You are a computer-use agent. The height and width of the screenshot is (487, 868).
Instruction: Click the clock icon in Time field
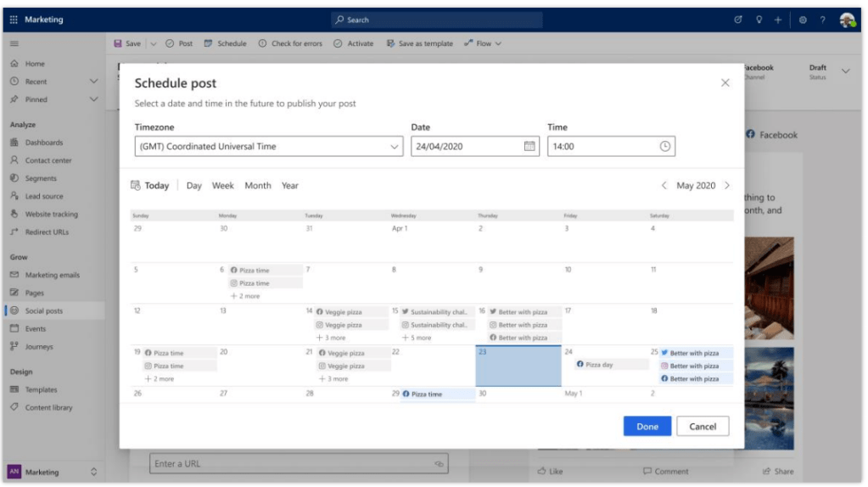click(x=665, y=146)
